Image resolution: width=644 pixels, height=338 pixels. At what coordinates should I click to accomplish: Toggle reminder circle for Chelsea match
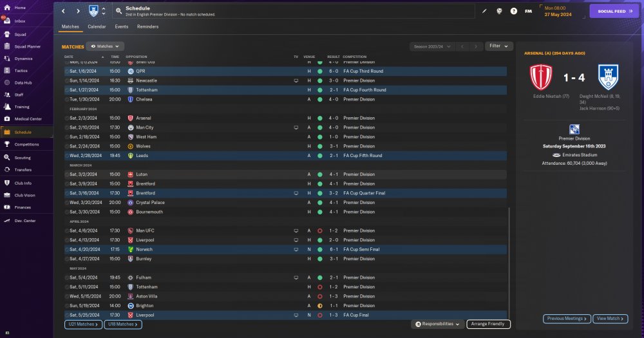click(x=67, y=99)
